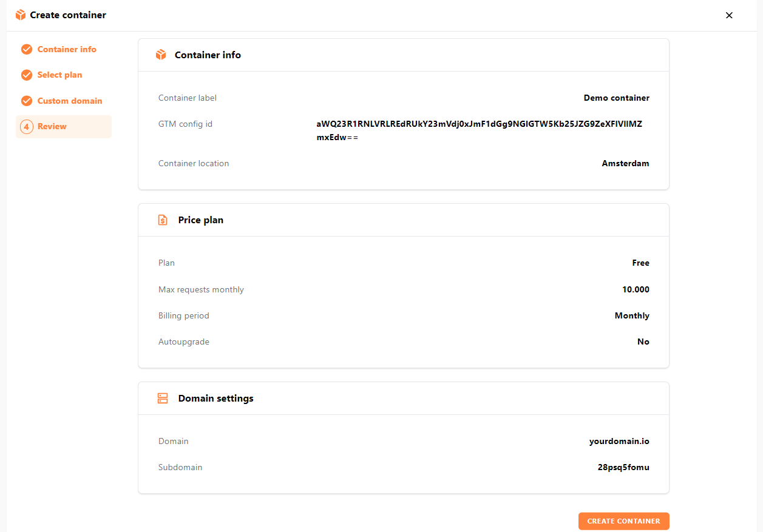The image size is (763, 532).
Task: Click the subdomain value 28psq5fomu
Action: [x=623, y=468]
